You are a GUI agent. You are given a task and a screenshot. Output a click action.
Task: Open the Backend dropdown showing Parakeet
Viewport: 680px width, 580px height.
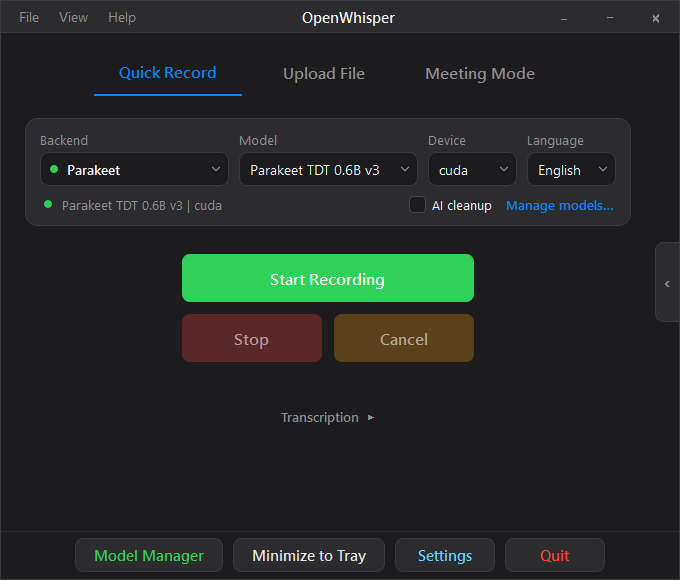point(134,170)
